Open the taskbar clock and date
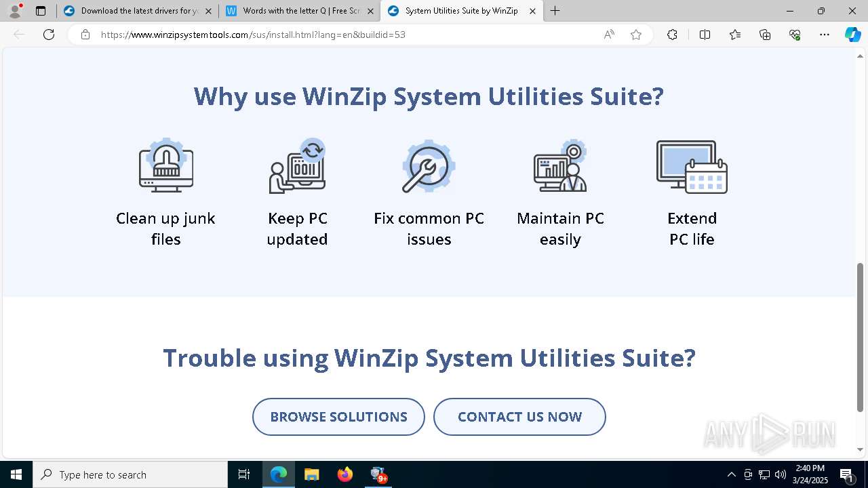Viewport: 868px width, 488px height. (x=810, y=474)
